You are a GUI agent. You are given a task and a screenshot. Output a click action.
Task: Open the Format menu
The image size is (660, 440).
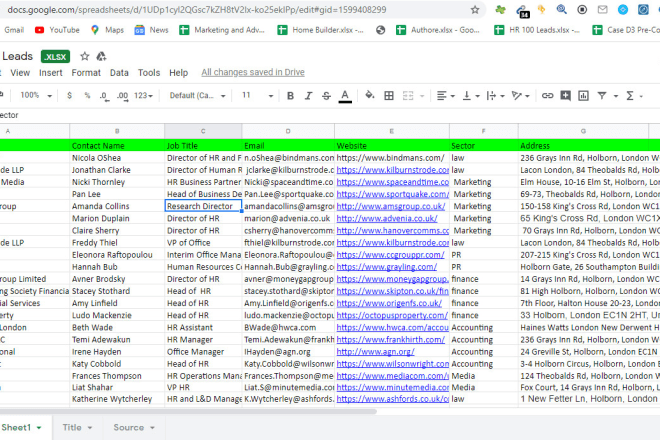[x=86, y=72]
